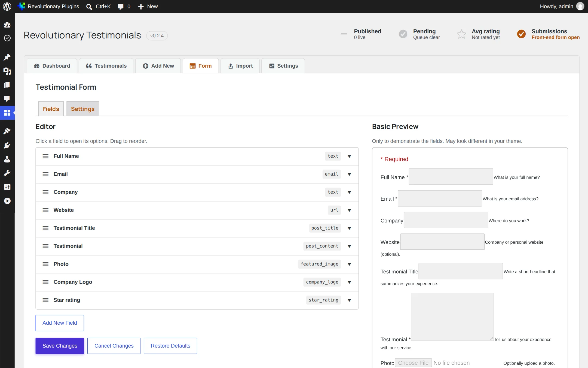Expand the Testimonial Title field options

click(349, 228)
